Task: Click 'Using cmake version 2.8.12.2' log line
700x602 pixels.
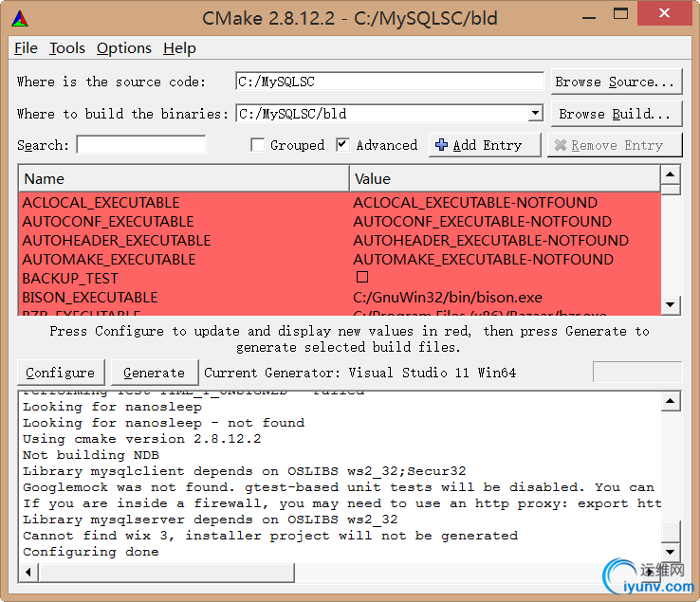Action: (x=142, y=439)
